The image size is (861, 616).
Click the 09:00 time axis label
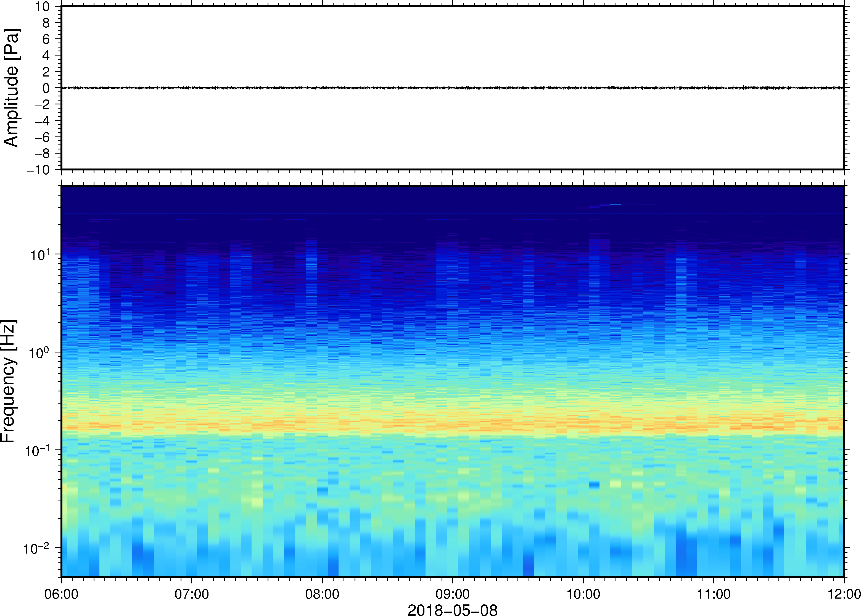click(453, 594)
